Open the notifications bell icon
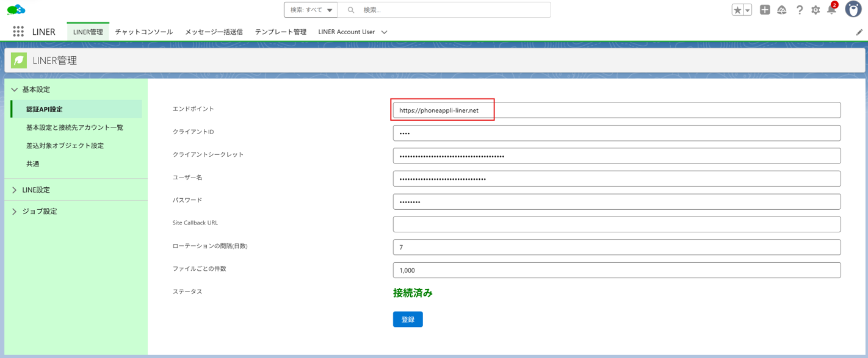This screenshot has height=358, width=868. 831,10
